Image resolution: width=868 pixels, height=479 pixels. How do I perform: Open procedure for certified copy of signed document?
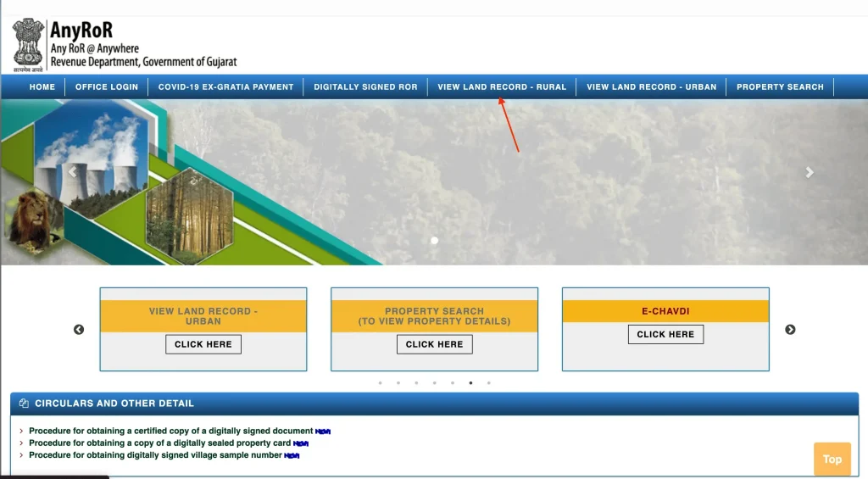pos(171,431)
